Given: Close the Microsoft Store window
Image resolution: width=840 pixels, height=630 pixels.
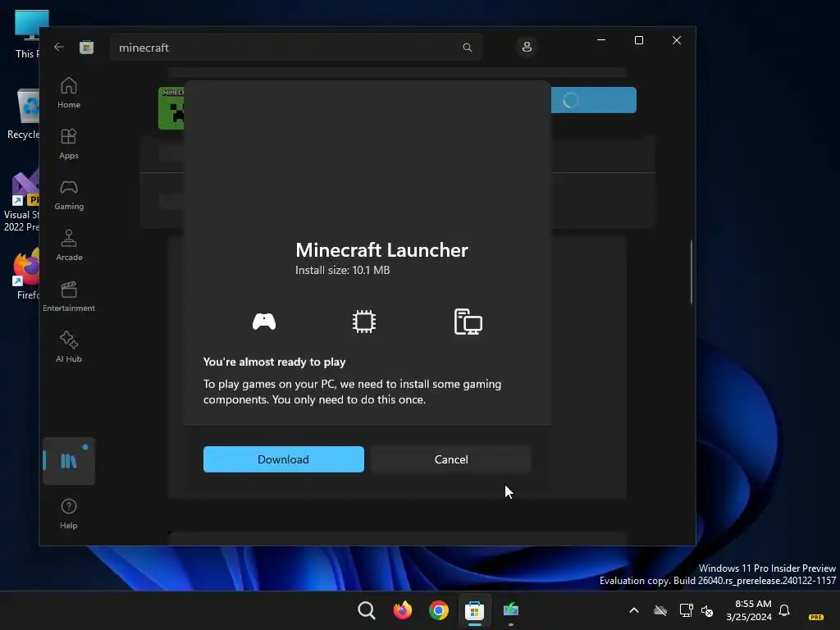Looking at the screenshot, I should click(677, 40).
